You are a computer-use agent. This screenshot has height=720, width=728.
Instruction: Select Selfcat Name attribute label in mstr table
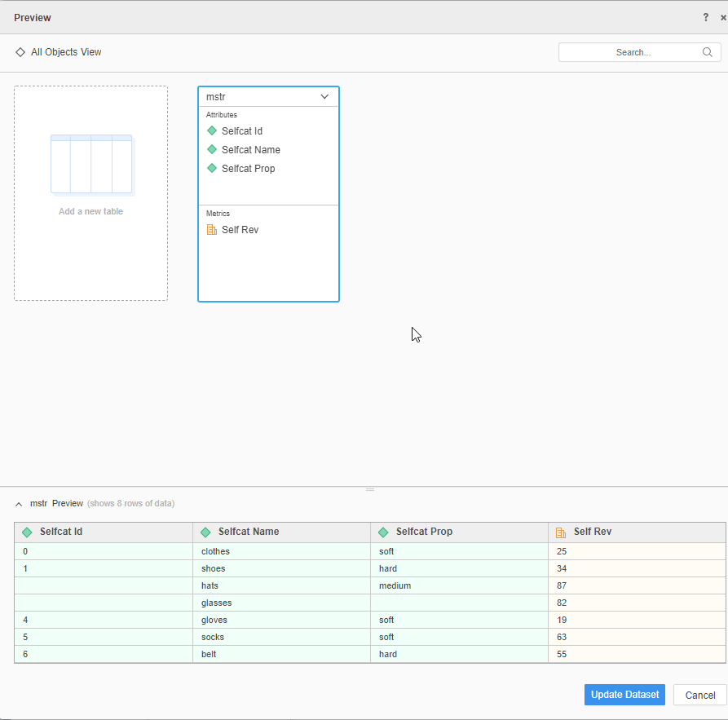pyautogui.click(x=251, y=149)
